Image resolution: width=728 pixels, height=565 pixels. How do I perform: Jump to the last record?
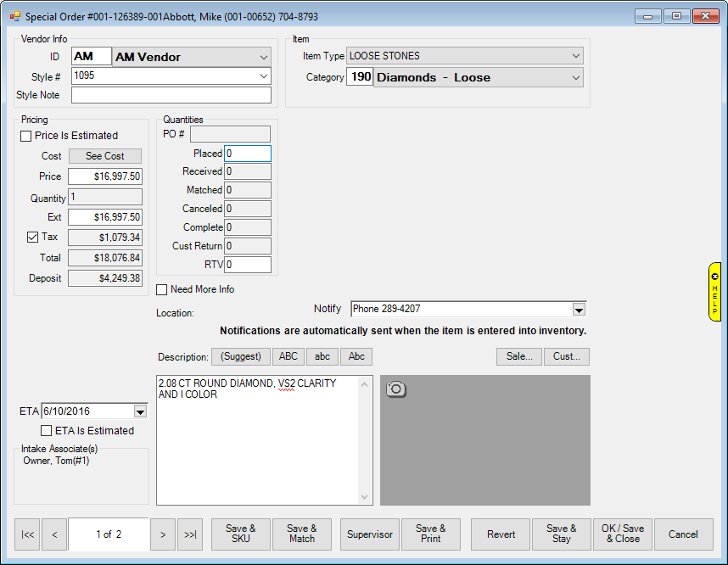(x=190, y=534)
